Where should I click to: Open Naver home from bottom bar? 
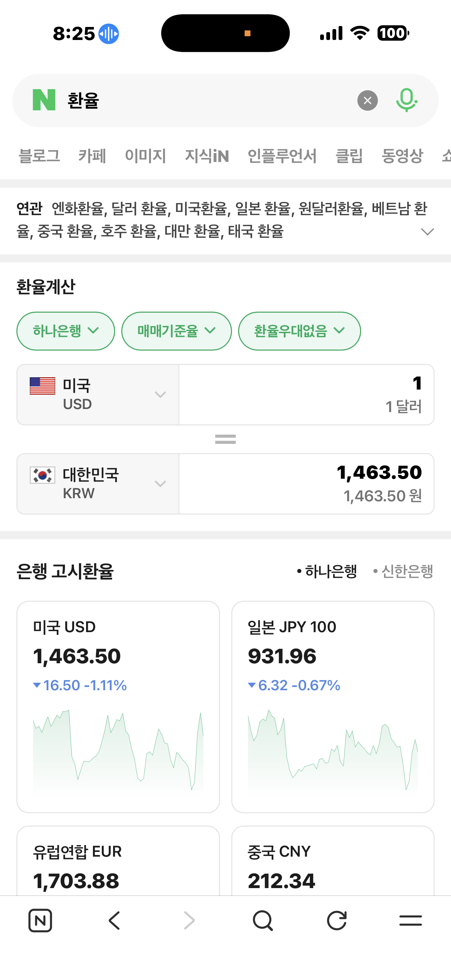click(40, 921)
